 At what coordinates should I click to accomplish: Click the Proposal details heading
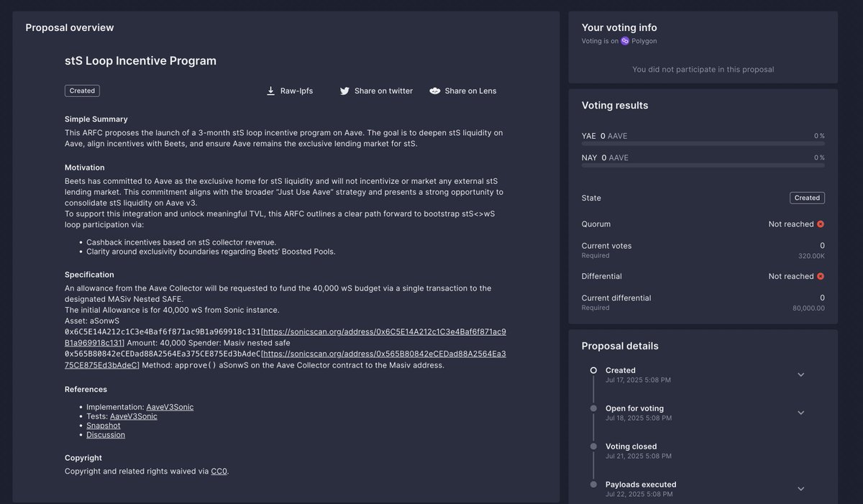click(x=620, y=346)
